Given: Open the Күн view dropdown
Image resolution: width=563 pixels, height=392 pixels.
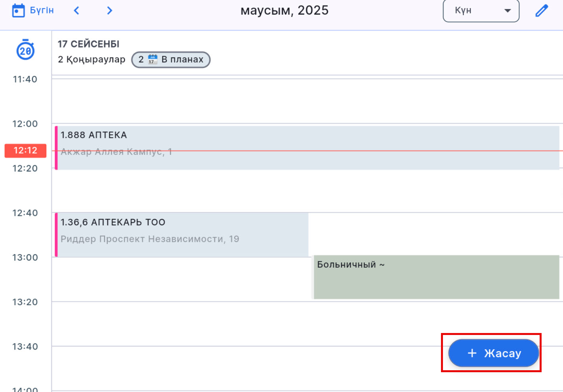Looking at the screenshot, I should pos(480,11).
